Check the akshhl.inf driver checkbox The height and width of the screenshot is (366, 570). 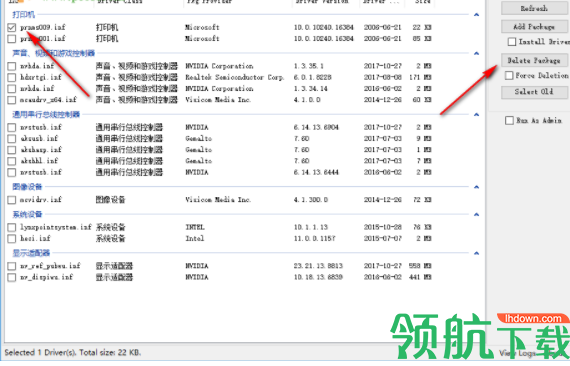[12, 161]
